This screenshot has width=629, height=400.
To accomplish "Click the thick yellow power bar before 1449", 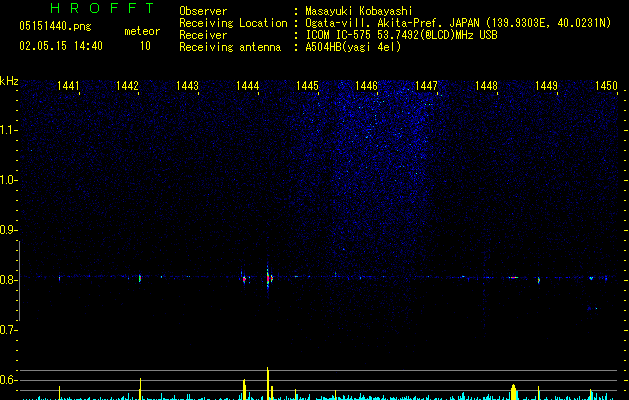I will pyautogui.click(x=513, y=392).
